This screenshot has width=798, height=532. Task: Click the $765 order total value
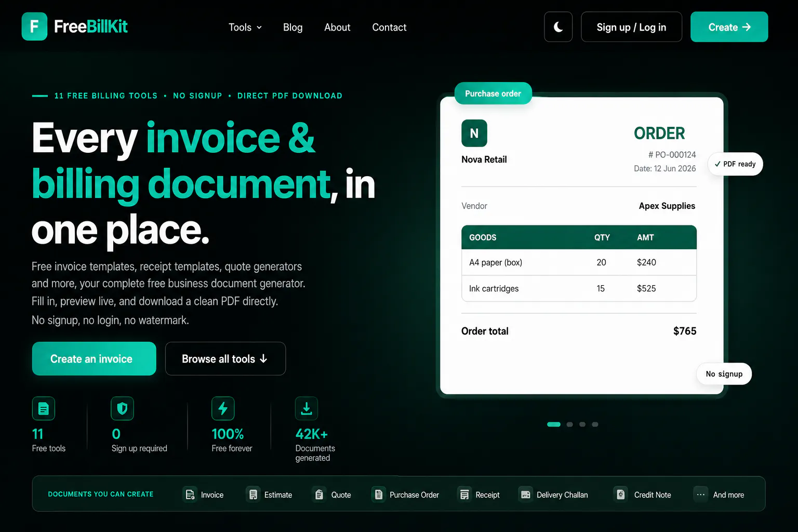(x=685, y=331)
